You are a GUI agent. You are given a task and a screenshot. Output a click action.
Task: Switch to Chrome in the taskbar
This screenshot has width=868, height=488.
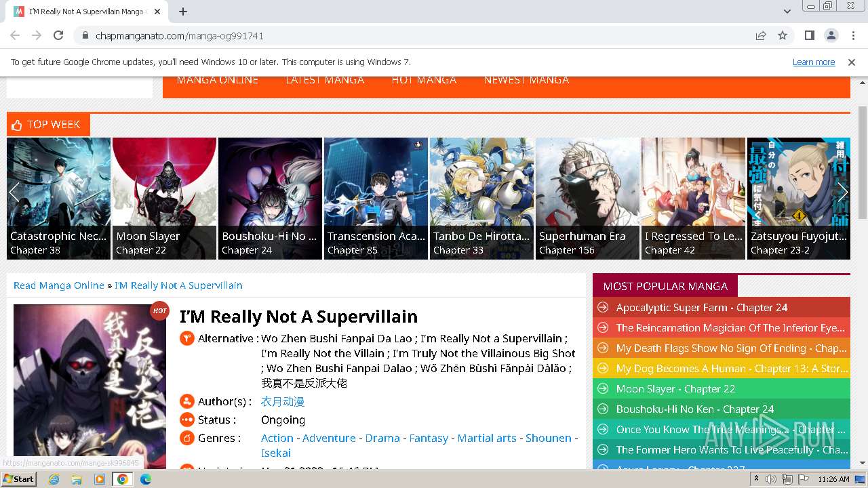123,479
